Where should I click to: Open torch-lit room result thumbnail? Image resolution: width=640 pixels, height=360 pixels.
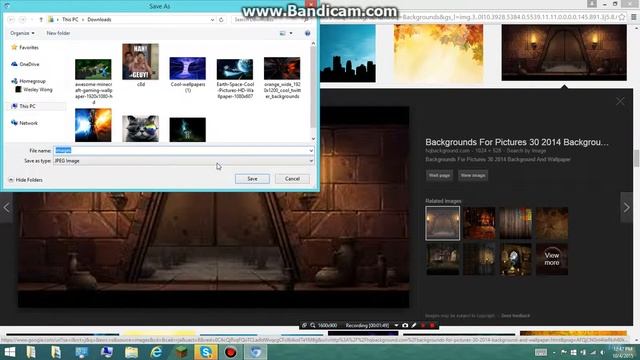pos(564,52)
